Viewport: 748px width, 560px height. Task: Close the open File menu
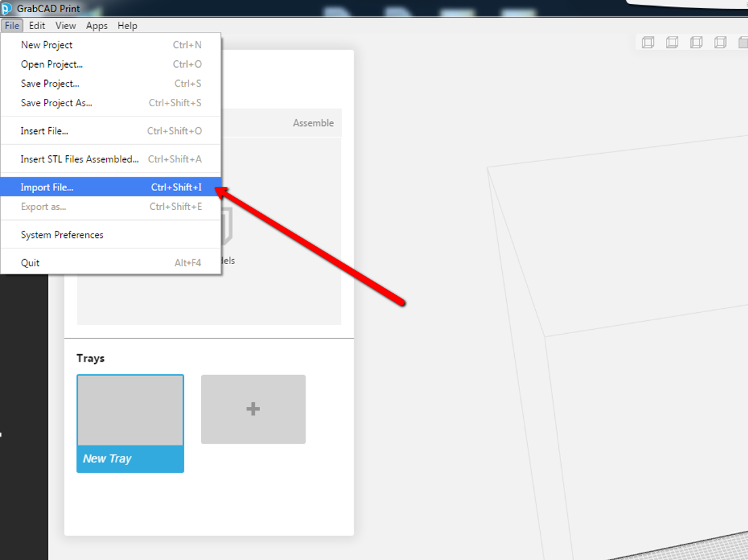point(12,26)
